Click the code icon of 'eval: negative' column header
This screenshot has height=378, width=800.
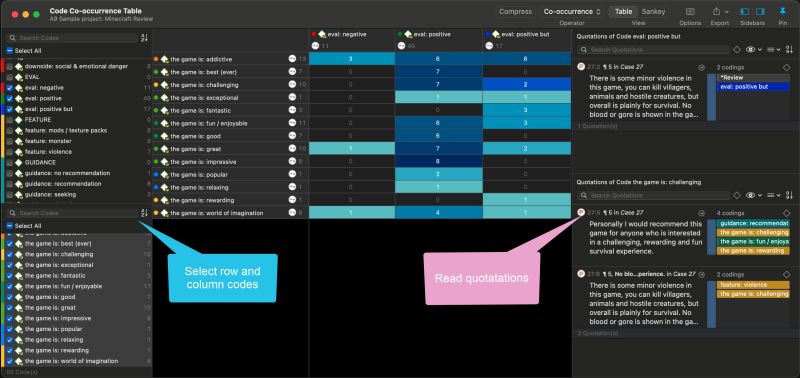[322, 35]
